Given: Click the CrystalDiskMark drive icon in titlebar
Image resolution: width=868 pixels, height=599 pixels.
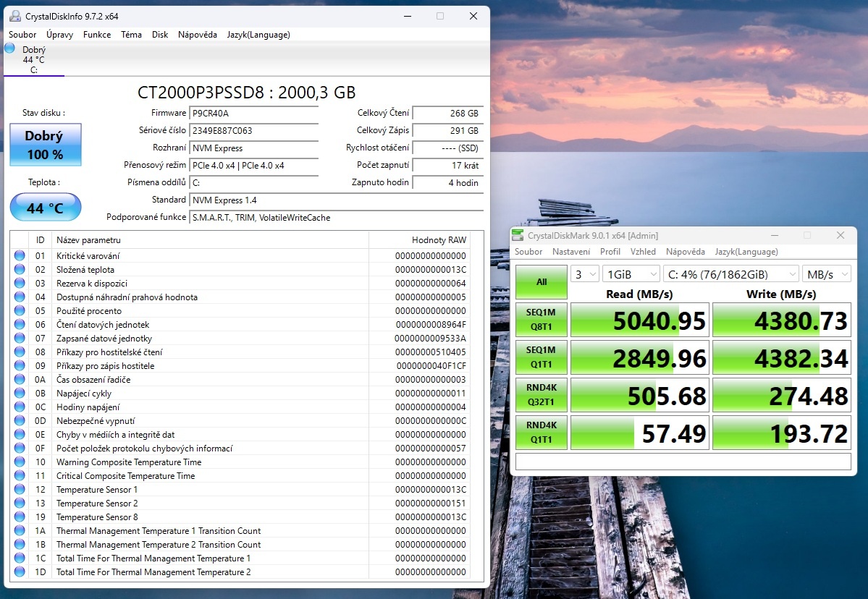Looking at the screenshot, I should tap(517, 235).
